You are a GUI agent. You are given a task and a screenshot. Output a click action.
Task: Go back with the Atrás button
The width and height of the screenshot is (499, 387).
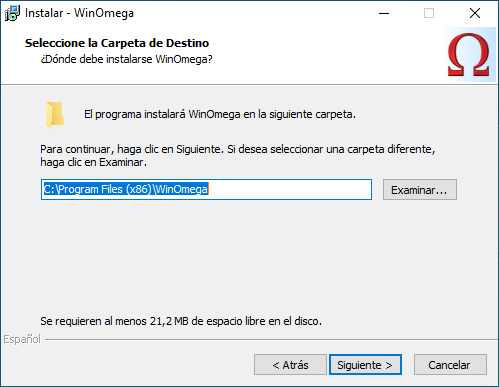pos(290,365)
